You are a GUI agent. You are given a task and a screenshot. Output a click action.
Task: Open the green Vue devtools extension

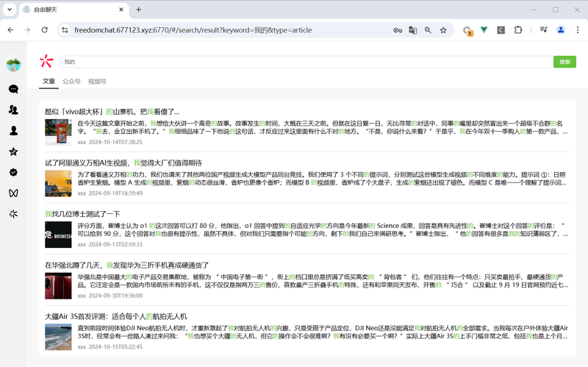tap(484, 30)
